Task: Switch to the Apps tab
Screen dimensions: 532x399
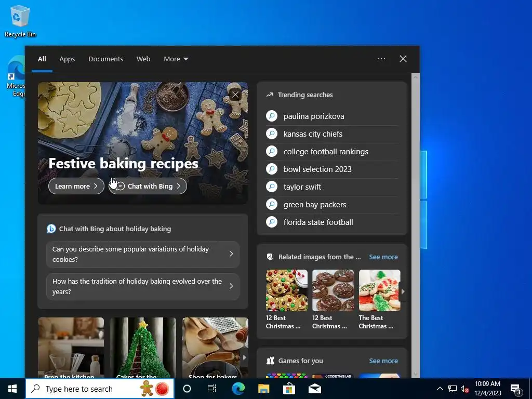Action: tap(67, 59)
